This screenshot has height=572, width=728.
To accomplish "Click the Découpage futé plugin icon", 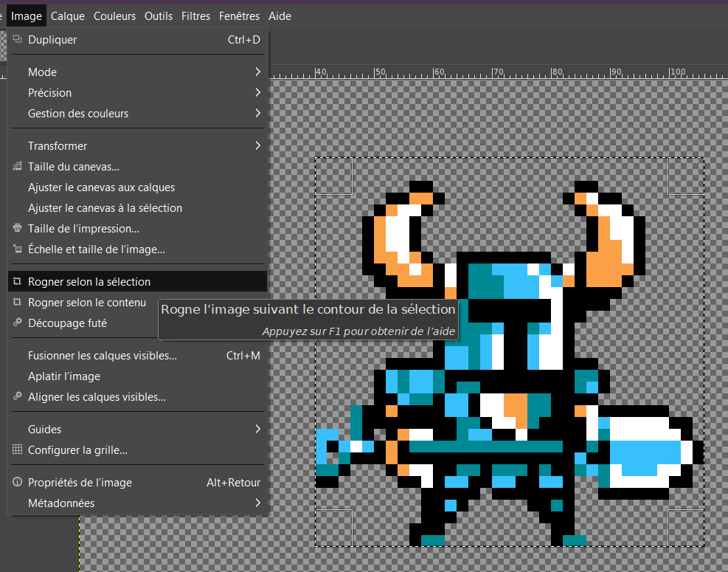I will [17, 323].
